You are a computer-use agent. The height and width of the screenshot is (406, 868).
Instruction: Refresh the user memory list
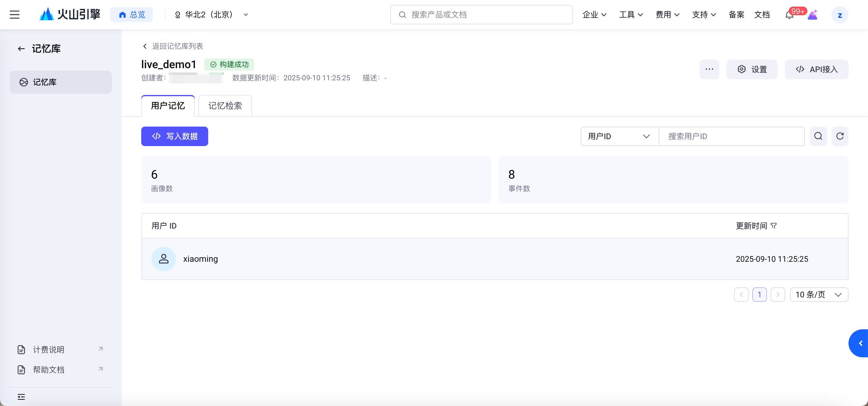840,136
